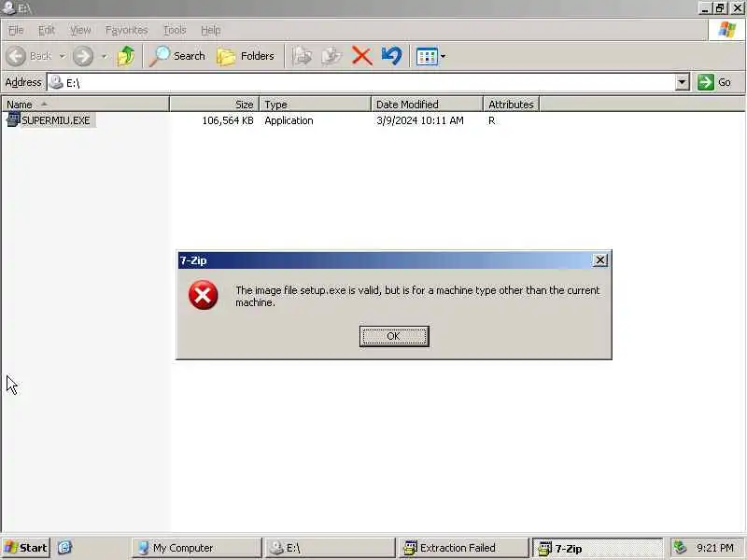
Task: Click the Go button
Action: click(714, 82)
